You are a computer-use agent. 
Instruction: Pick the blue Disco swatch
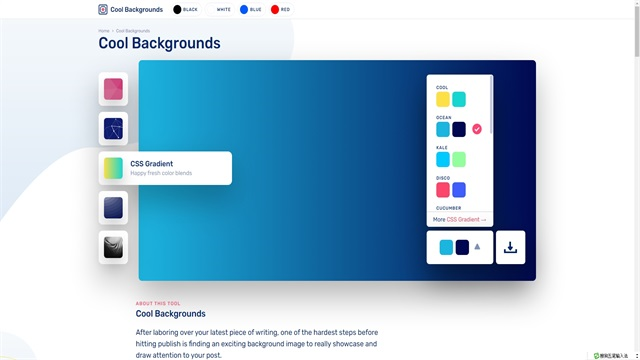459,190
